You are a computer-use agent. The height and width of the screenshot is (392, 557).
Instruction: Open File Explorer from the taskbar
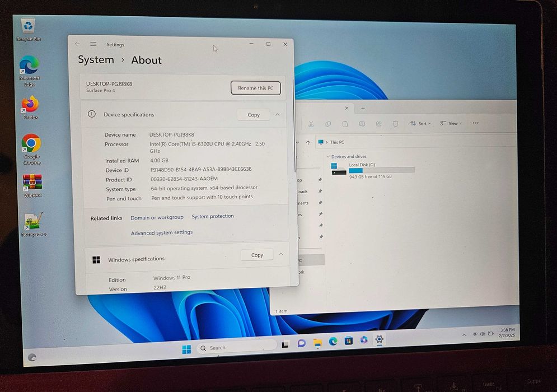[x=317, y=343]
